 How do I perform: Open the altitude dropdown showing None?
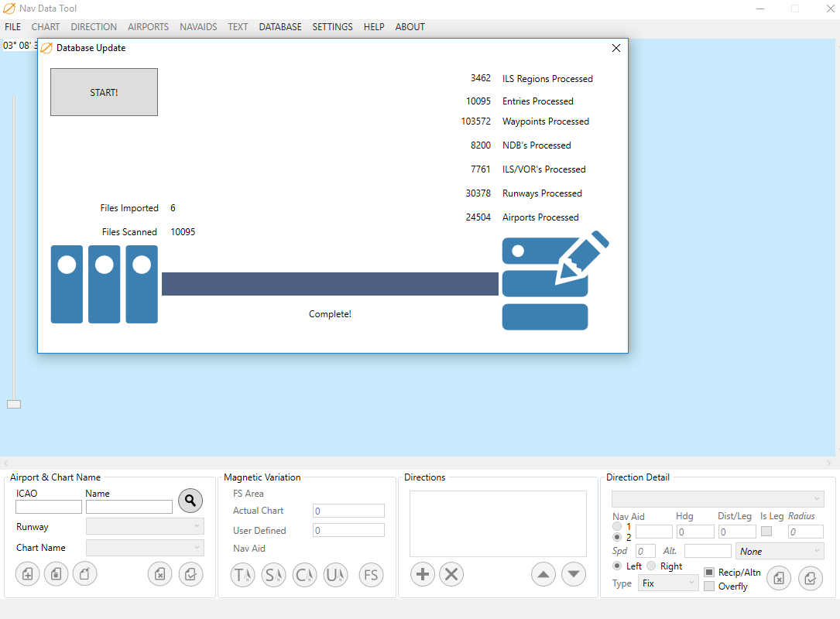pyautogui.click(x=780, y=552)
